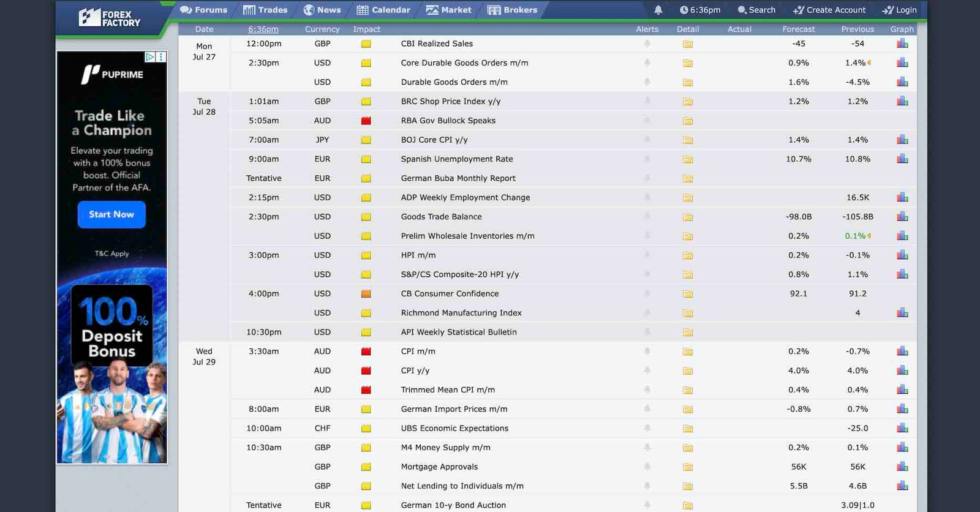This screenshot has width=980, height=512.
Task: Open the graph for Goods Trade Balance
Action: (902, 216)
